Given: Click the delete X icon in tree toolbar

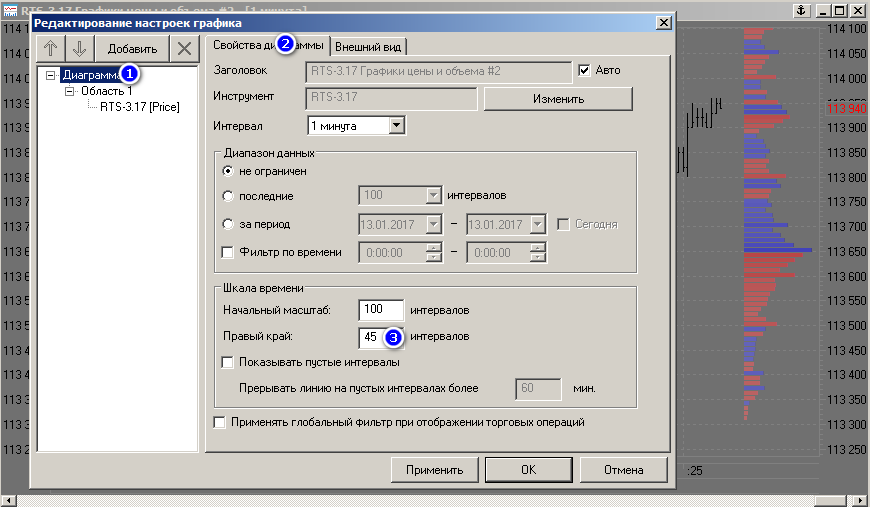Looking at the screenshot, I should pos(183,49).
